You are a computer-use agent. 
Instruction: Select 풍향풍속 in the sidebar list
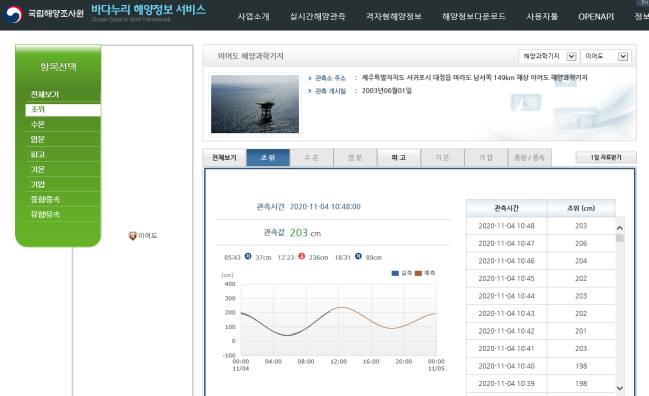coord(63,199)
